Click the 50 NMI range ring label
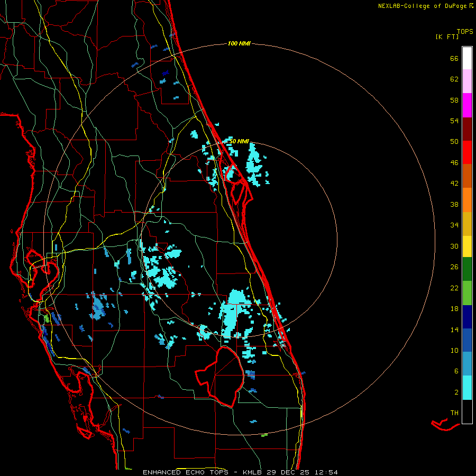476x476 pixels. tap(239, 141)
